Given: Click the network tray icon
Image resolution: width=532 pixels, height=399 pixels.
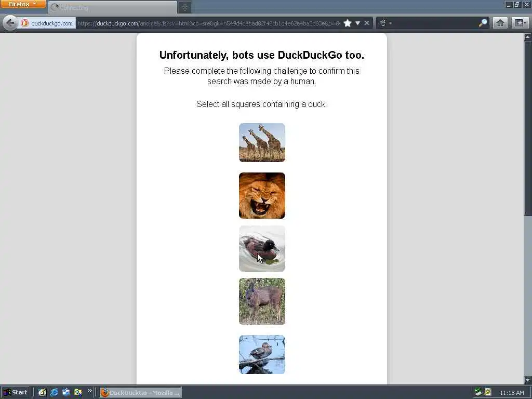Looking at the screenshot, I should point(478,392).
